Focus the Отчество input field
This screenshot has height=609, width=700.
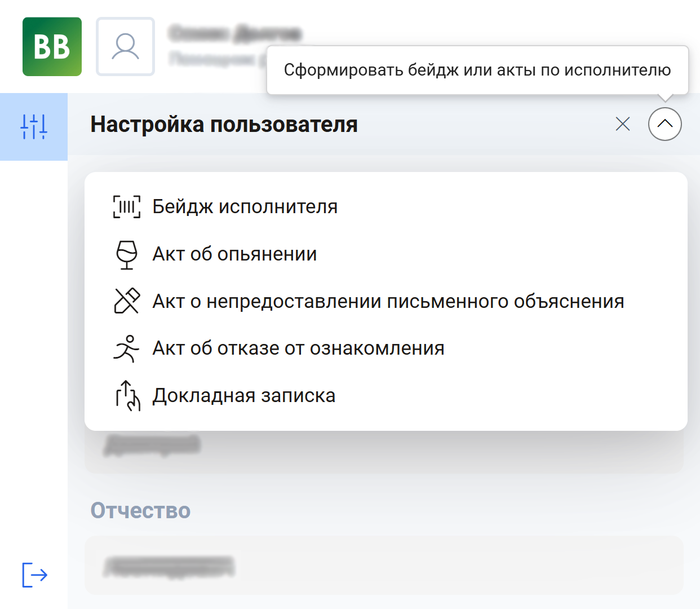tap(384, 565)
